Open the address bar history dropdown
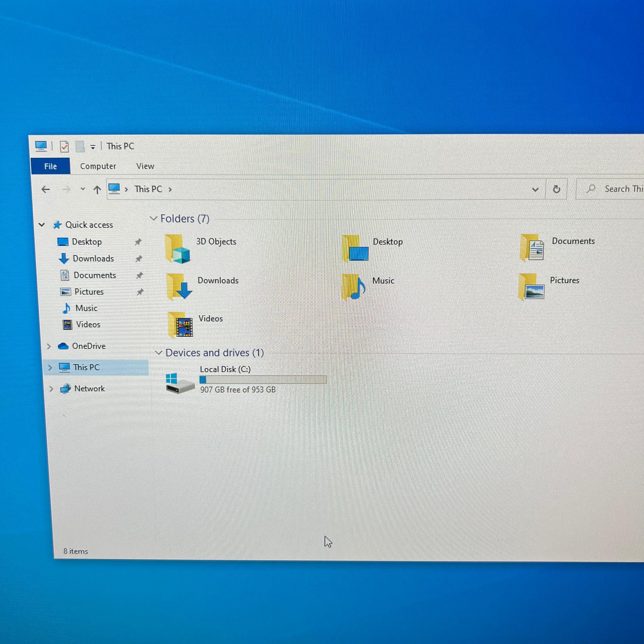 coord(535,190)
